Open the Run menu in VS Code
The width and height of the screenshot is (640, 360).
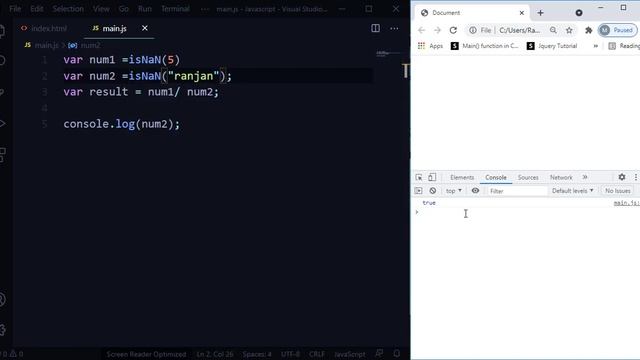coord(144,9)
